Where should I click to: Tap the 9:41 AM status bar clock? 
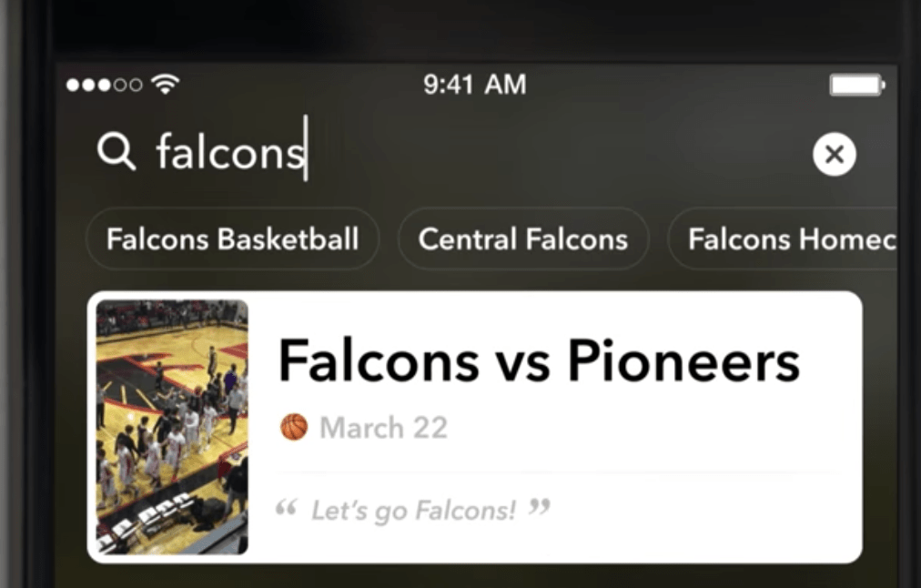point(474,85)
